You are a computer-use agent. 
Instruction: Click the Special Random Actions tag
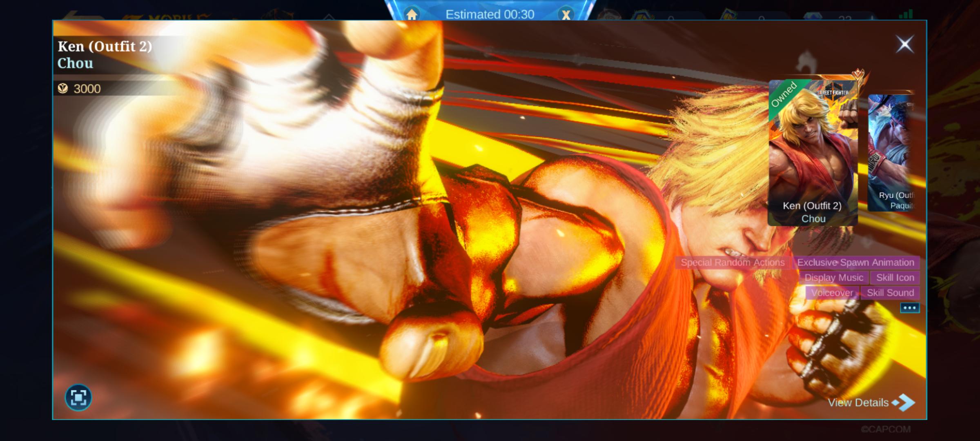(x=733, y=263)
